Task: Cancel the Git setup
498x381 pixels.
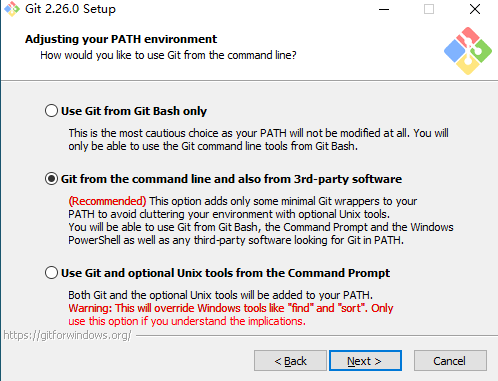Action: coord(450,361)
